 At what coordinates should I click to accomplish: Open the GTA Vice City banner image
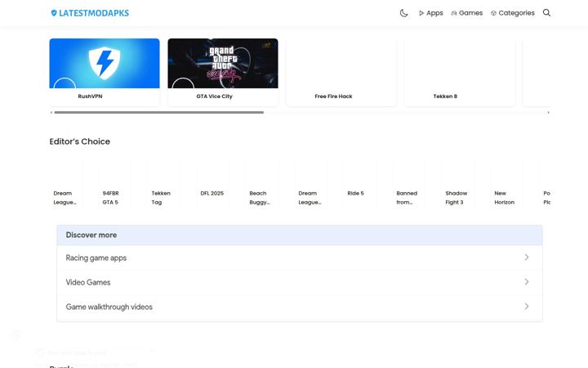coord(223,63)
